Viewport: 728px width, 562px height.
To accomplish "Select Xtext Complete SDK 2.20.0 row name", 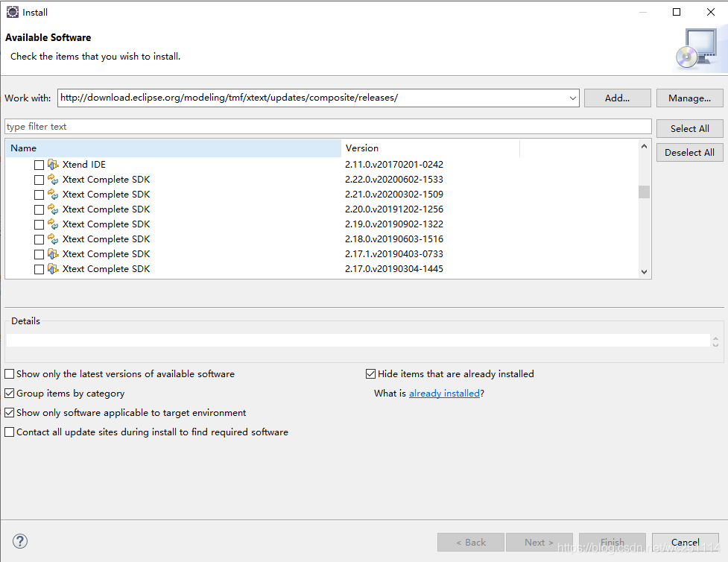I will point(107,209).
